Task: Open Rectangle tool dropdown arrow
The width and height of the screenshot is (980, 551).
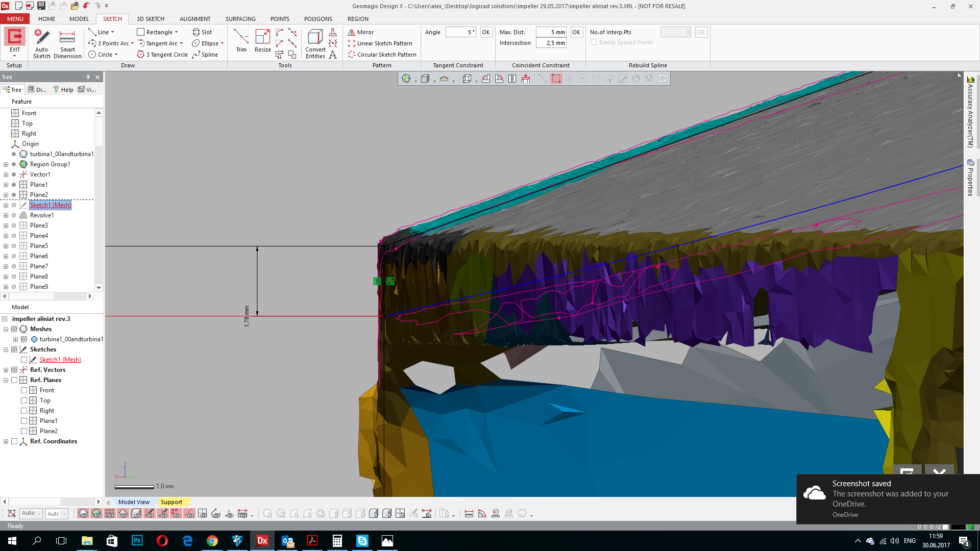Action: [177, 32]
